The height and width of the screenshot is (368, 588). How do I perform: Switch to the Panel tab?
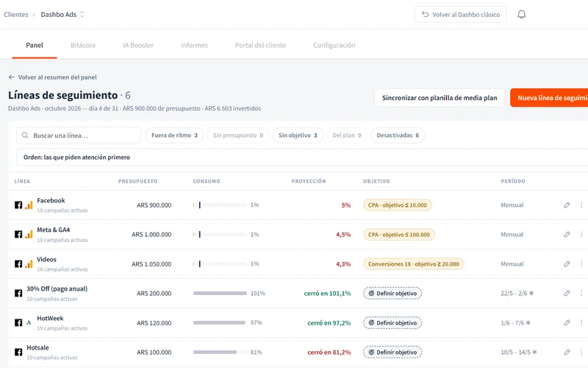(x=35, y=45)
